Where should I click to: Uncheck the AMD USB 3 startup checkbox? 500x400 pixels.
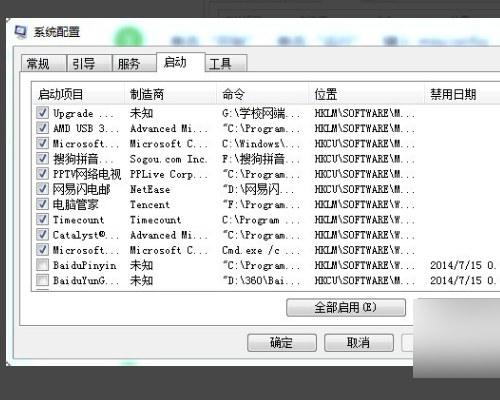click(42, 128)
